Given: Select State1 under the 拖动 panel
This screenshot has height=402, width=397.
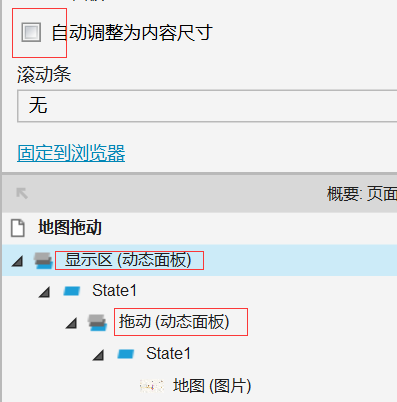Looking at the screenshot, I should [169, 353].
